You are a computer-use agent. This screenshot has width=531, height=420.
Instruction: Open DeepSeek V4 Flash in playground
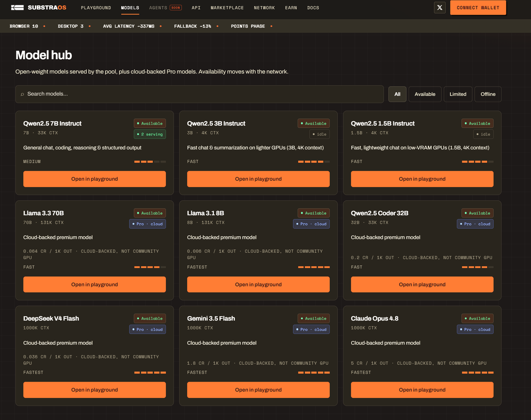(x=95, y=390)
